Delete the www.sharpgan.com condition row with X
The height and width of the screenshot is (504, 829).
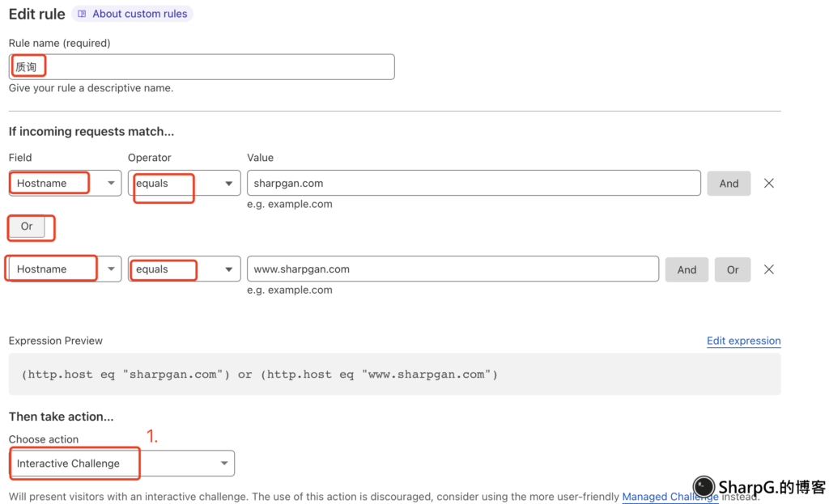click(x=768, y=269)
